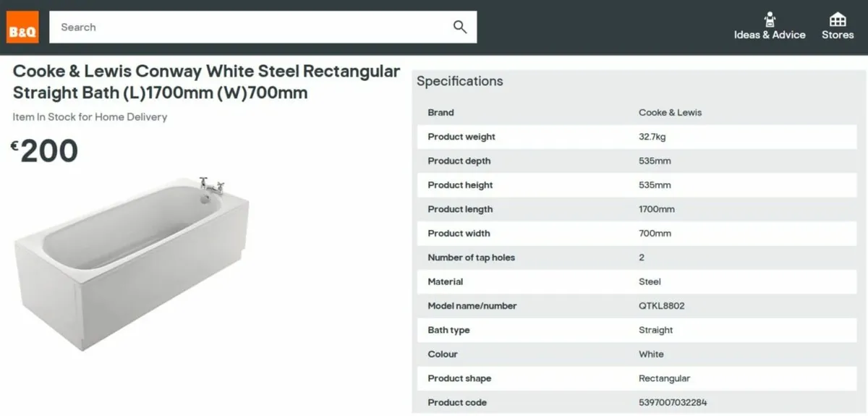Screen dimensions: 868x416
Task: Click the Cooke & Lewis brand value
Action: [670, 112]
